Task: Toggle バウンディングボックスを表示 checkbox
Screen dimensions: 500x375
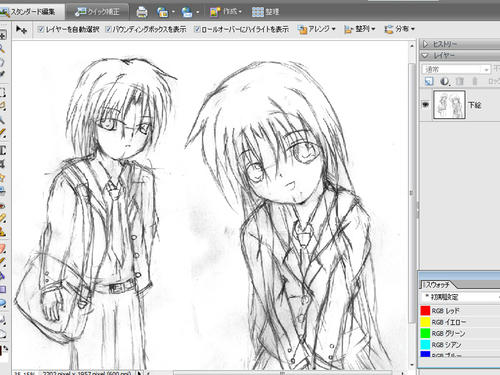Action: tap(108, 29)
